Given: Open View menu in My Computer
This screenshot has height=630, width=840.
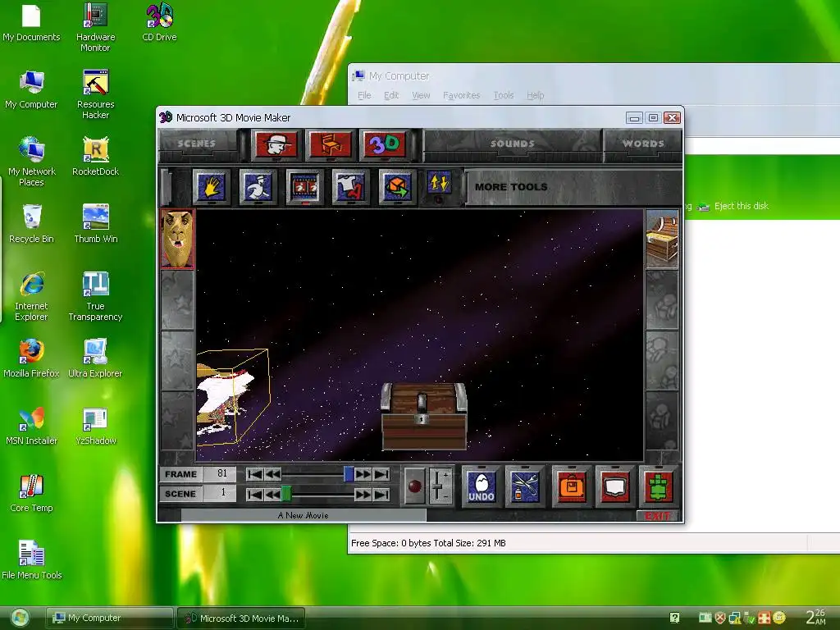Looking at the screenshot, I should [x=421, y=95].
